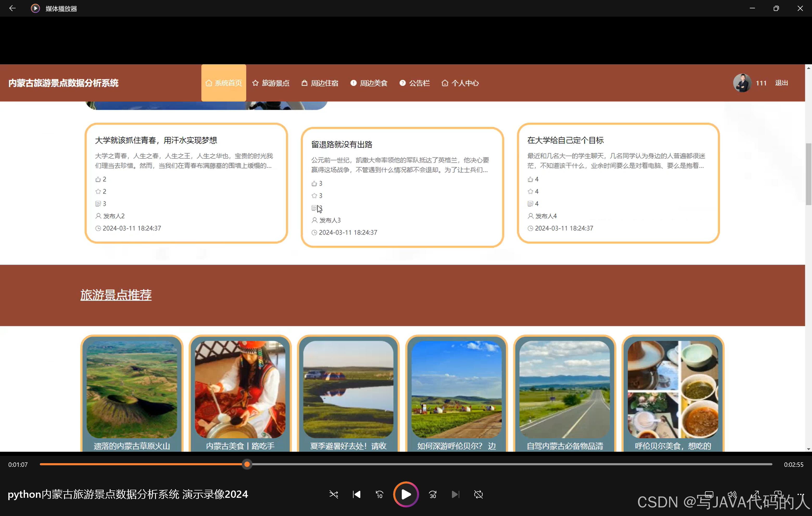Open the volume control

(x=732, y=494)
